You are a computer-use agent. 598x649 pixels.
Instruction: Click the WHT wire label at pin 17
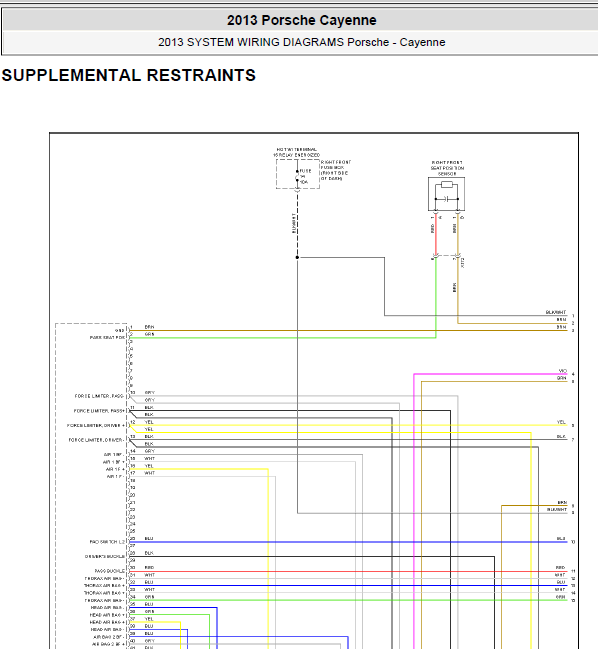click(x=149, y=473)
